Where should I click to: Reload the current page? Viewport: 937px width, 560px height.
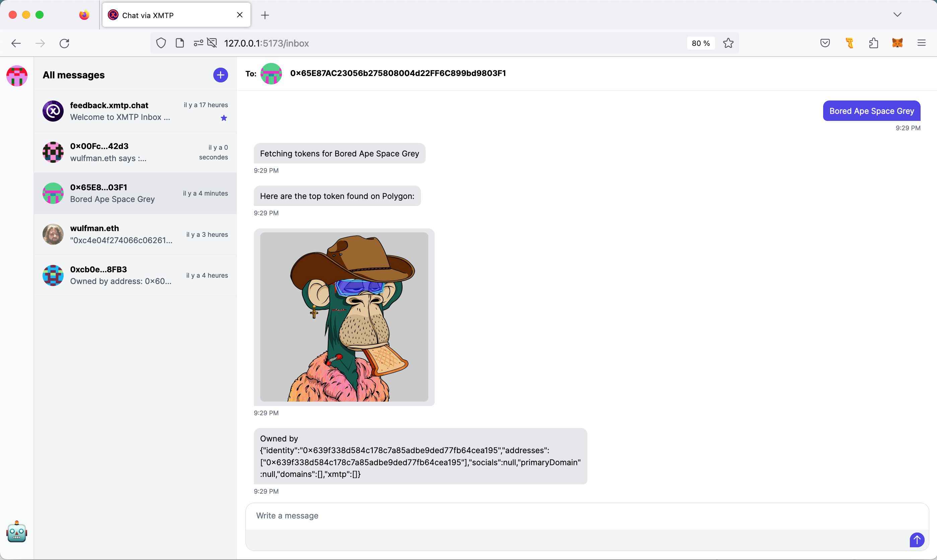tap(65, 44)
